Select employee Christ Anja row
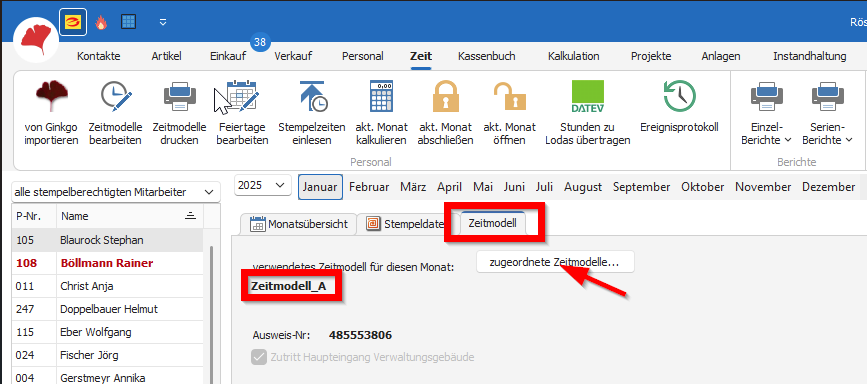This screenshot has height=384, width=867. click(107, 286)
